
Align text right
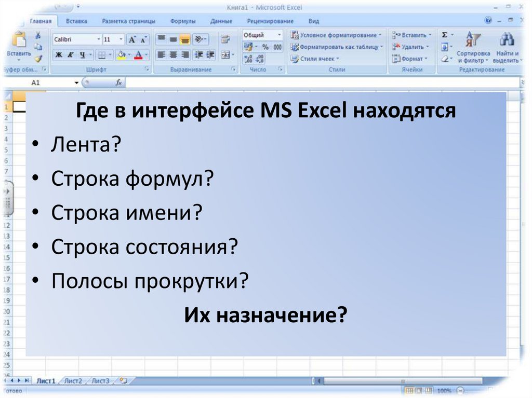coord(185,54)
